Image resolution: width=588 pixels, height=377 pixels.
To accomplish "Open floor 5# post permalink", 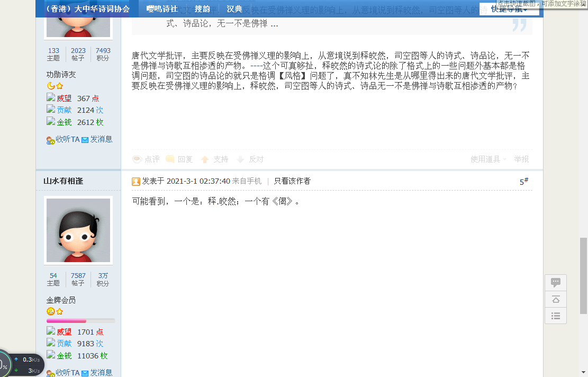I will (x=524, y=182).
